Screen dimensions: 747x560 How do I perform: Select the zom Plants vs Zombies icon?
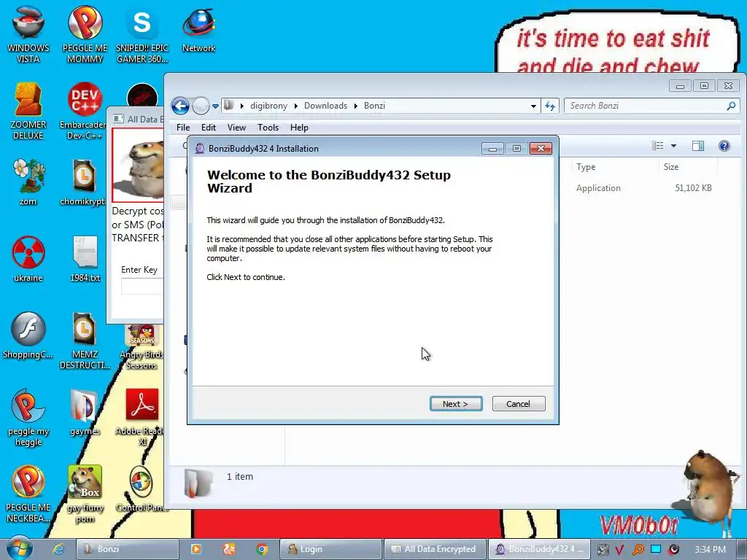[28, 182]
